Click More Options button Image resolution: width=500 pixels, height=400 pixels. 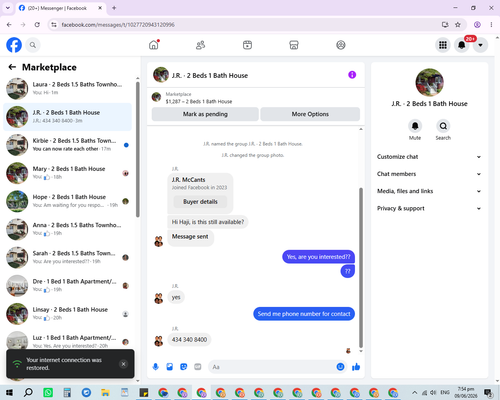(310, 114)
